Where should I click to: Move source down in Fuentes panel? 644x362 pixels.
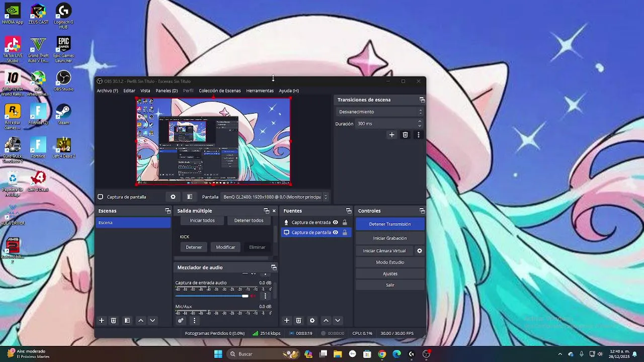click(x=338, y=320)
